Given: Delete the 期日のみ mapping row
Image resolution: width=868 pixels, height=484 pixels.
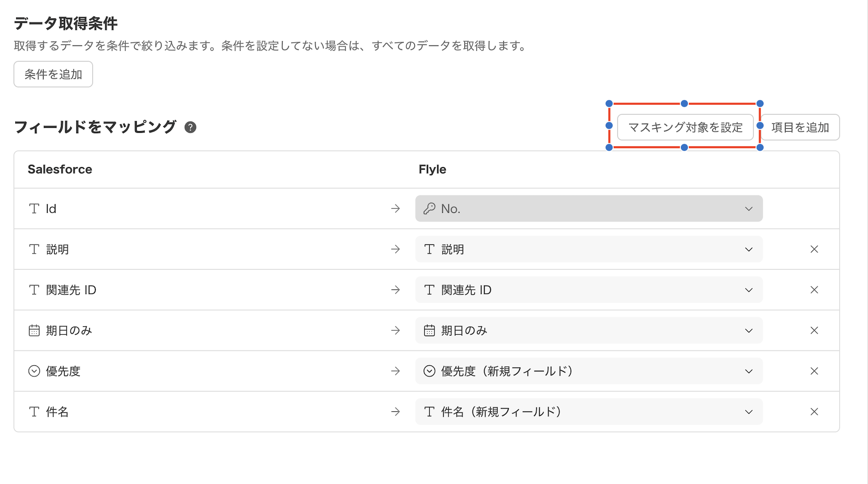Looking at the screenshot, I should [814, 331].
